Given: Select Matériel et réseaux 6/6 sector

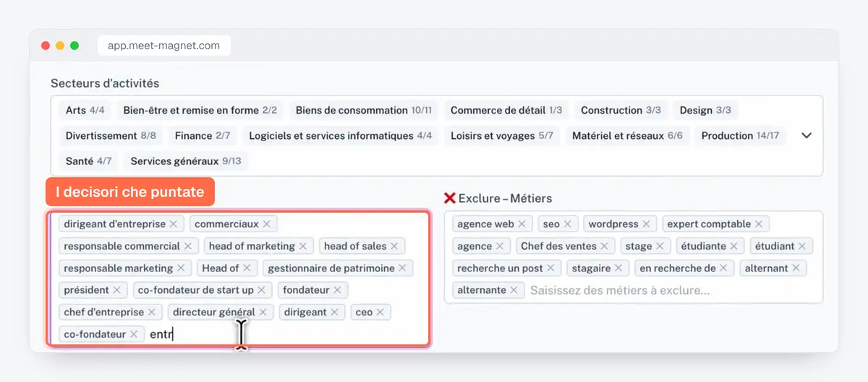Looking at the screenshot, I should (x=627, y=135).
